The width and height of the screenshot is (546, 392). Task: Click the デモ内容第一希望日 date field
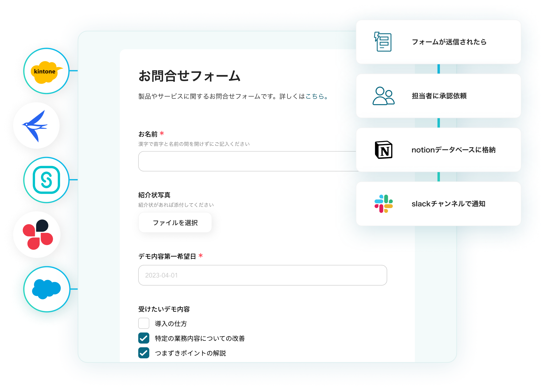pos(262,275)
